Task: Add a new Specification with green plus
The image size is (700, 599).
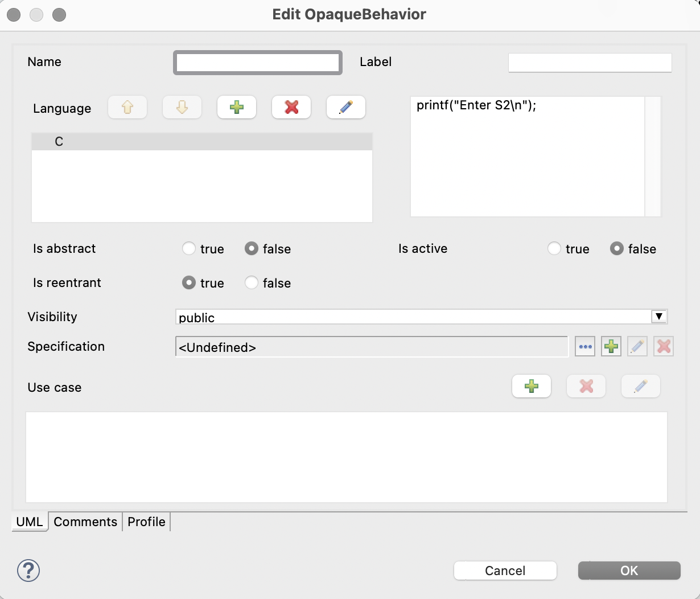Action: 611,346
